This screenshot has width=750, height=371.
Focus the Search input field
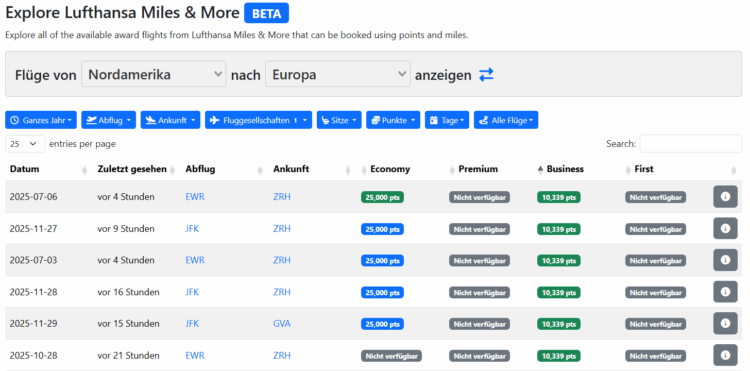point(691,143)
